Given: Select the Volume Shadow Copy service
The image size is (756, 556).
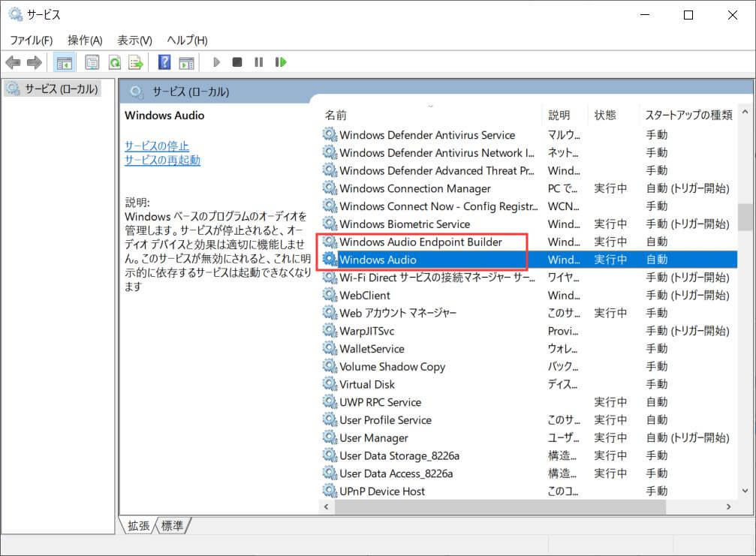Looking at the screenshot, I should 393,367.
